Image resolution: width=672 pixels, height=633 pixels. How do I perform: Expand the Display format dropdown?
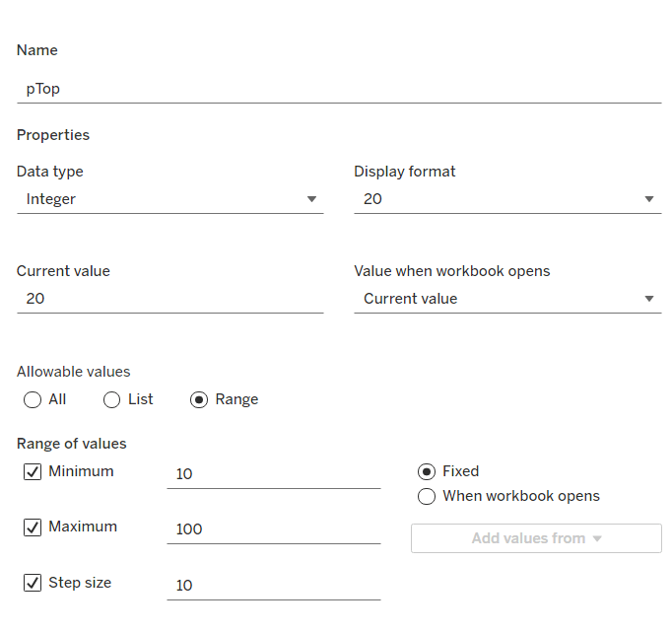click(506, 199)
